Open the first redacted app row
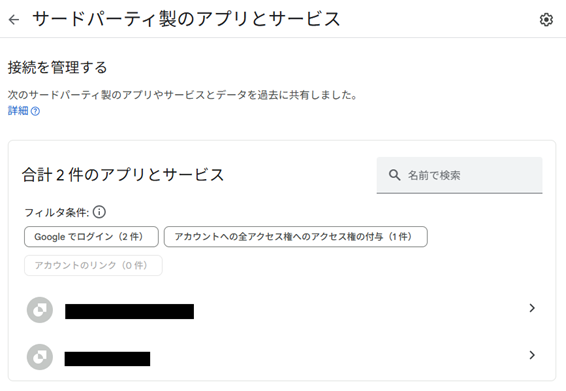The height and width of the screenshot is (391, 566). click(282, 310)
